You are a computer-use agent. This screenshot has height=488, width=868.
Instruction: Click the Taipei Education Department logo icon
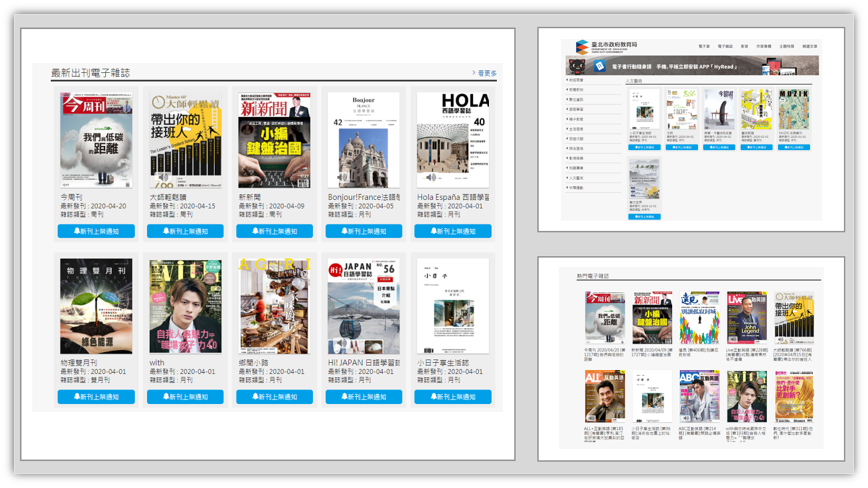(x=582, y=46)
